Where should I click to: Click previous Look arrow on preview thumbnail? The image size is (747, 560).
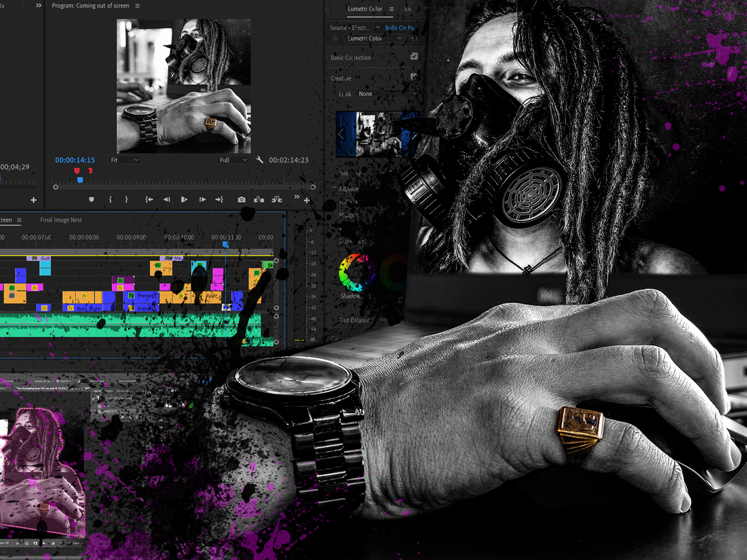[341, 134]
